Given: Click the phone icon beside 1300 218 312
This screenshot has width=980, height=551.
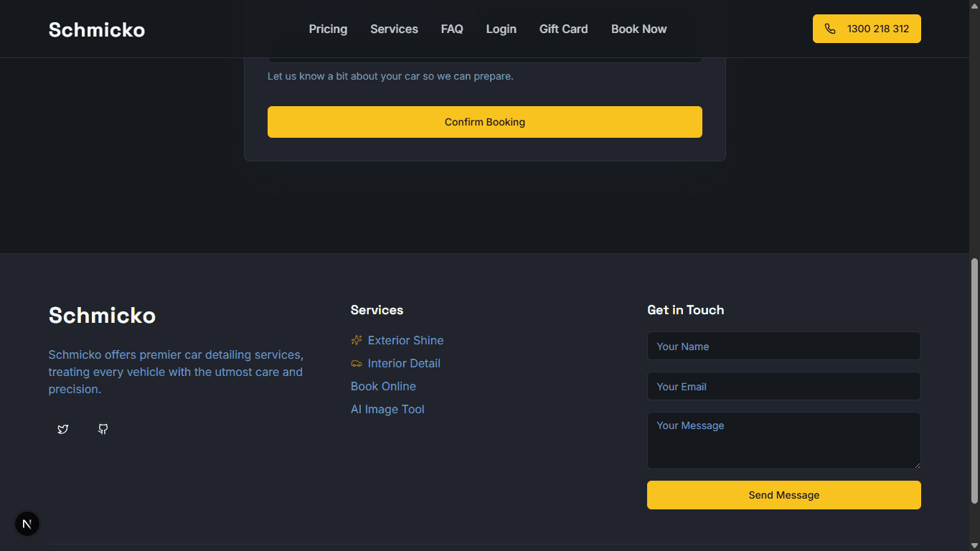Looking at the screenshot, I should coord(830,29).
